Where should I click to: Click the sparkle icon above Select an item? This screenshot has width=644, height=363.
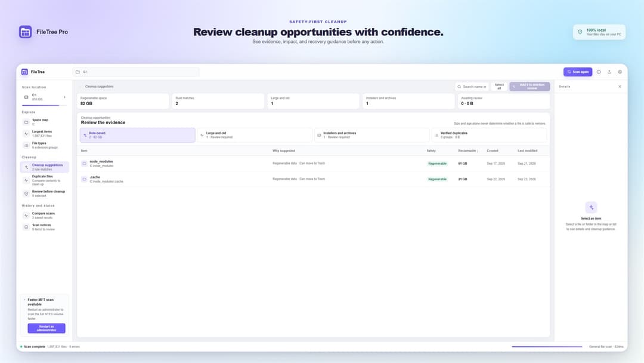[x=591, y=207]
